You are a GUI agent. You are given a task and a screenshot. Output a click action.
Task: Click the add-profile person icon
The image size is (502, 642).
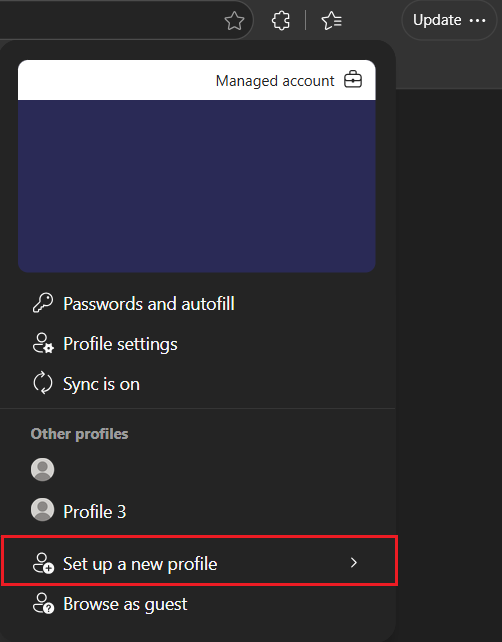(x=43, y=563)
